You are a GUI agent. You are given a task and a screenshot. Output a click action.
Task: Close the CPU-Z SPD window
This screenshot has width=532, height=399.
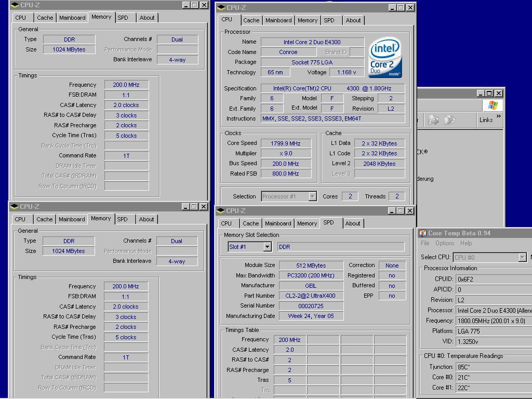[410, 211]
